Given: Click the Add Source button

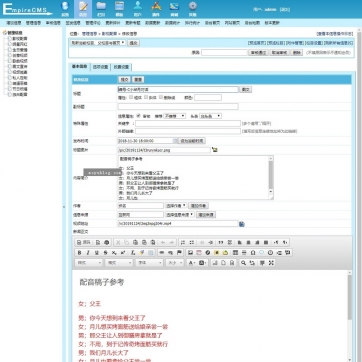Looking at the screenshot, I should click(x=206, y=215).
